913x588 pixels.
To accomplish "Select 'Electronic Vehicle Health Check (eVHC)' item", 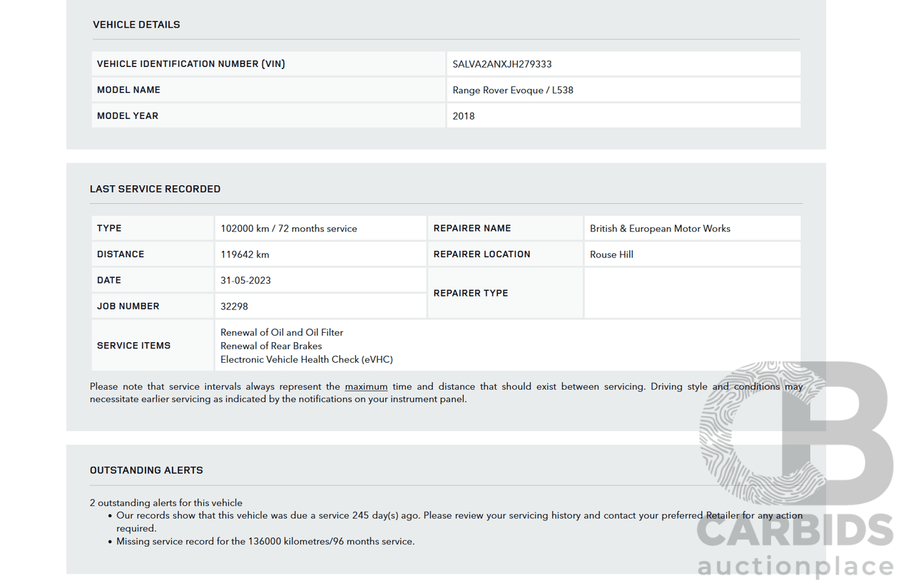I will pyautogui.click(x=307, y=360).
